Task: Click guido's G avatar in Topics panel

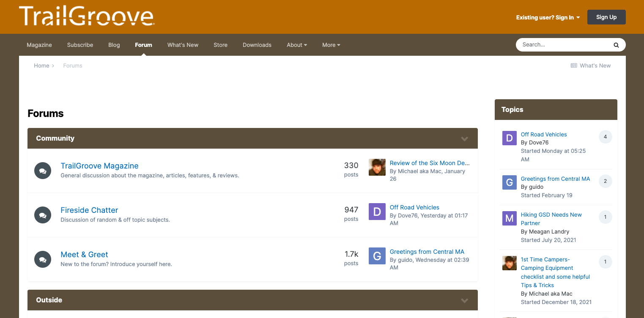Action: coord(509,182)
